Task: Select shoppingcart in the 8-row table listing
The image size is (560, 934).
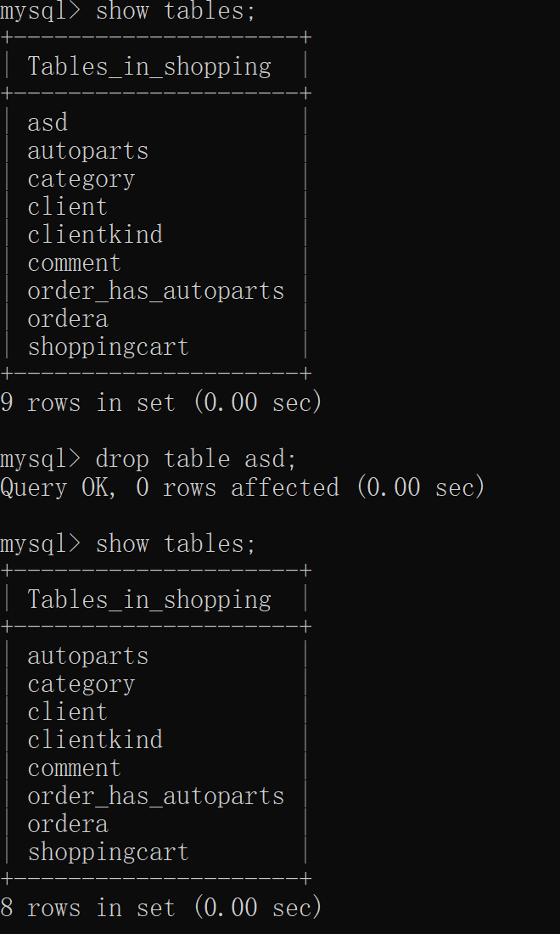Action: tap(108, 852)
